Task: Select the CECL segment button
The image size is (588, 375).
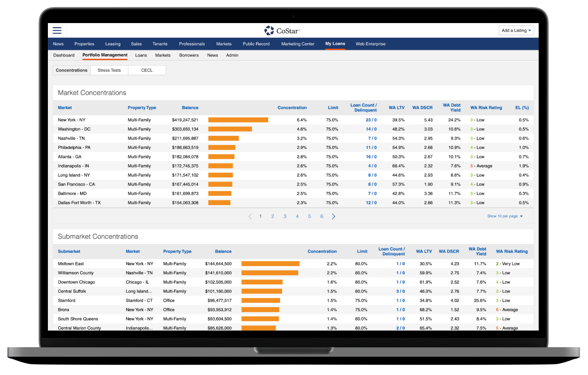Action: [147, 70]
